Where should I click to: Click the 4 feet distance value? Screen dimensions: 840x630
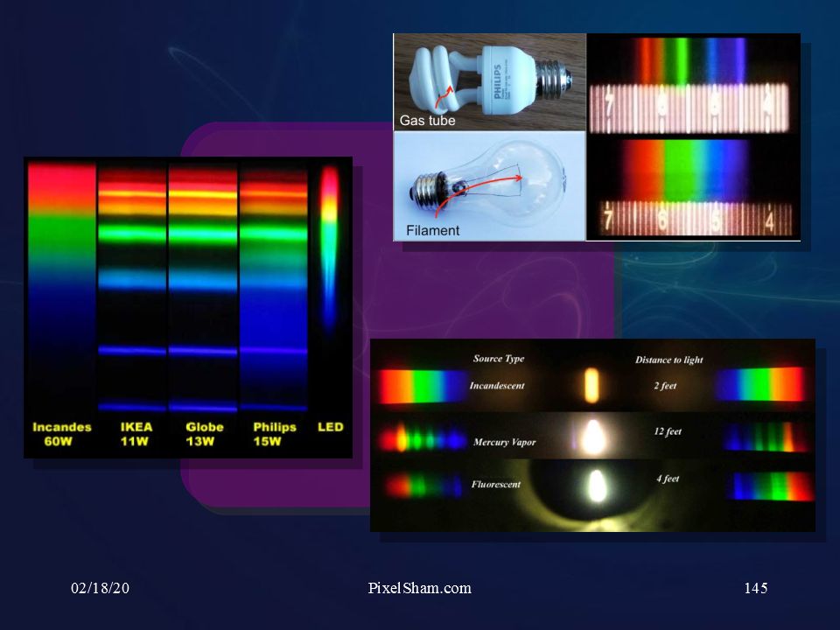coord(668,479)
